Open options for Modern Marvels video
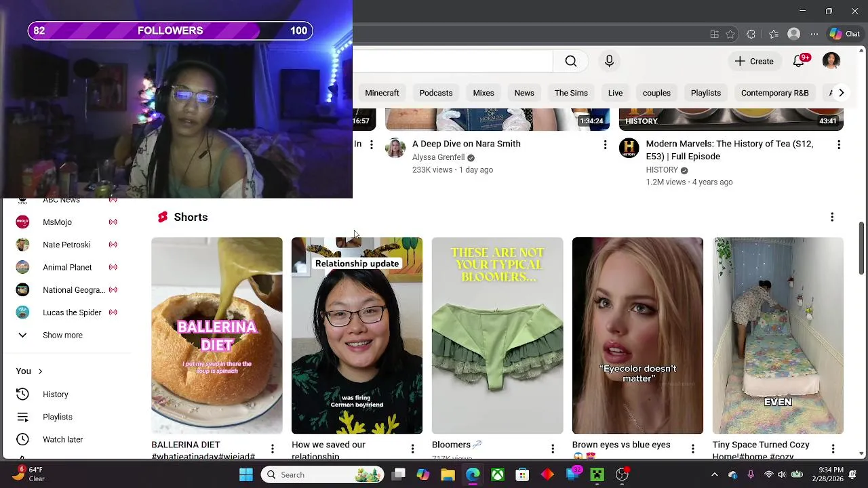The image size is (868, 488). pyautogui.click(x=839, y=144)
